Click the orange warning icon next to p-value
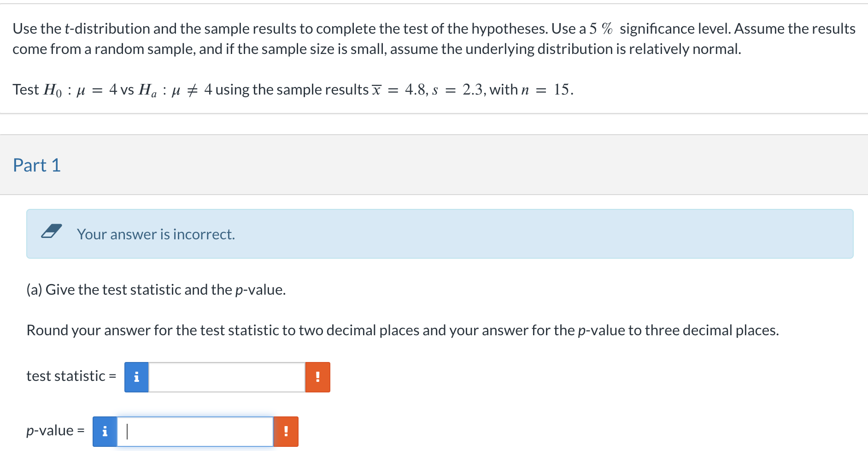 (286, 431)
